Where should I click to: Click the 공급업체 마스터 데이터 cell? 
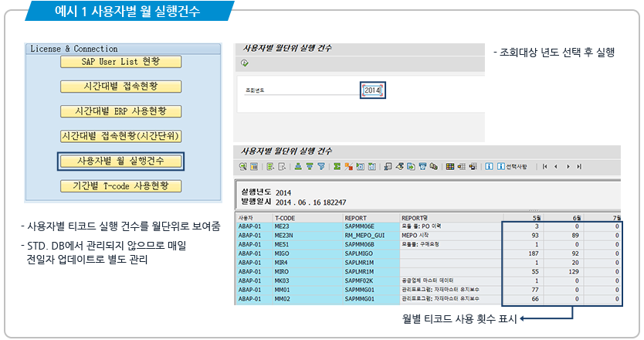452,280
